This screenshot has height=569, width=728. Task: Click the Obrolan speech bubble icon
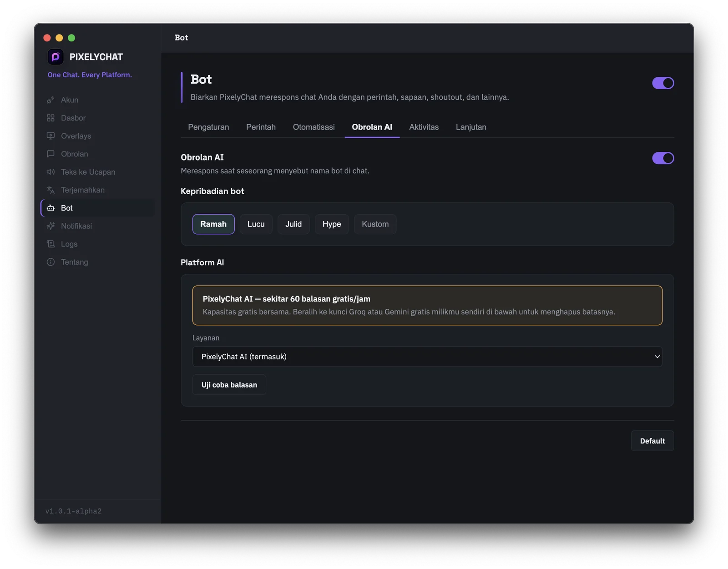(51, 154)
